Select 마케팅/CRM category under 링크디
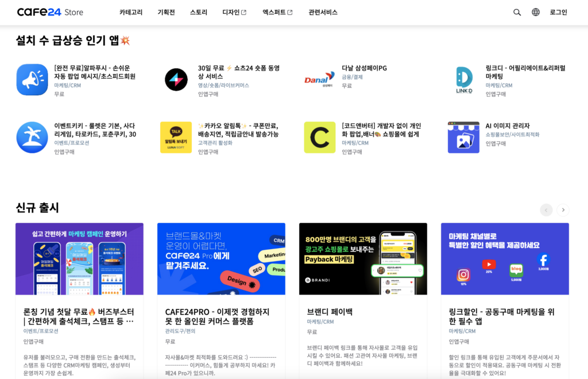Image resolution: width=588 pixels, height=379 pixels. [499, 85]
